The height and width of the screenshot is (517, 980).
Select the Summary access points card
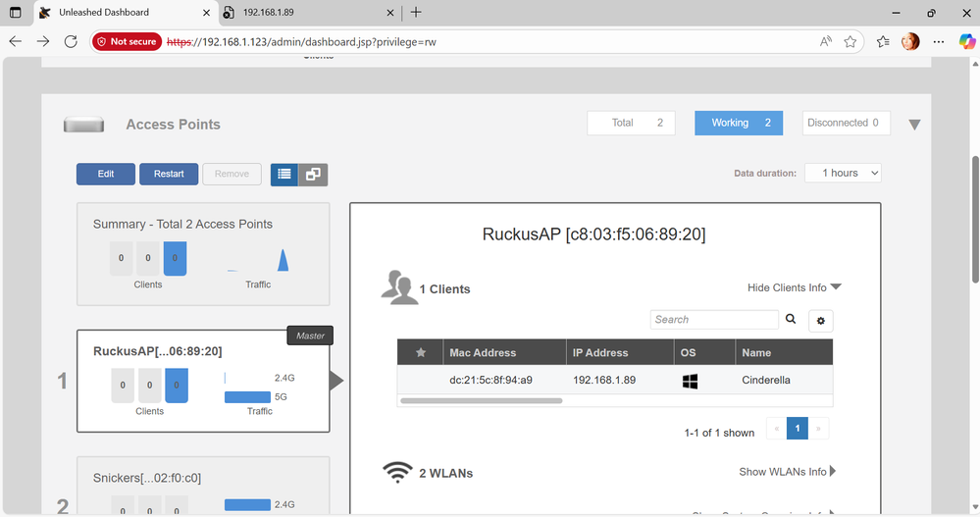click(203, 254)
